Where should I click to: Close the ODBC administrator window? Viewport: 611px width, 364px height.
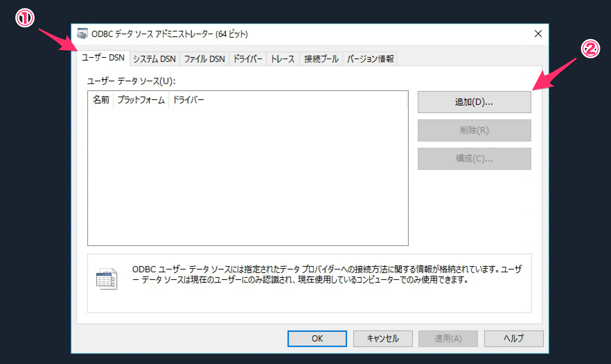point(538,34)
